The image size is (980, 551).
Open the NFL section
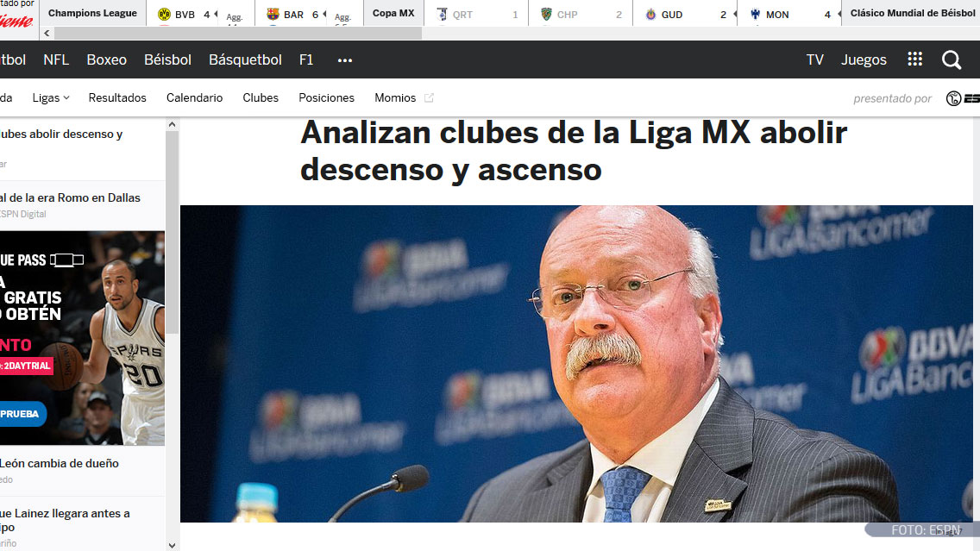[56, 60]
